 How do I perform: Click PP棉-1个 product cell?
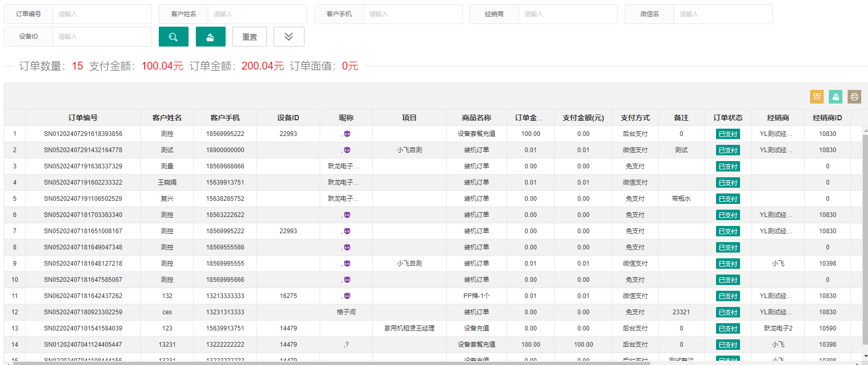(x=477, y=296)
